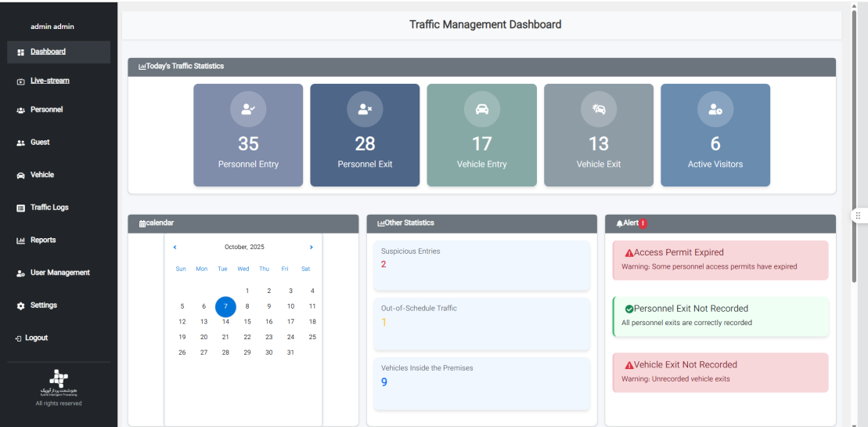The width and height of the screenshot is (868, 427).
Task: Go to previous month in calendar
Action: click(175, 247)
